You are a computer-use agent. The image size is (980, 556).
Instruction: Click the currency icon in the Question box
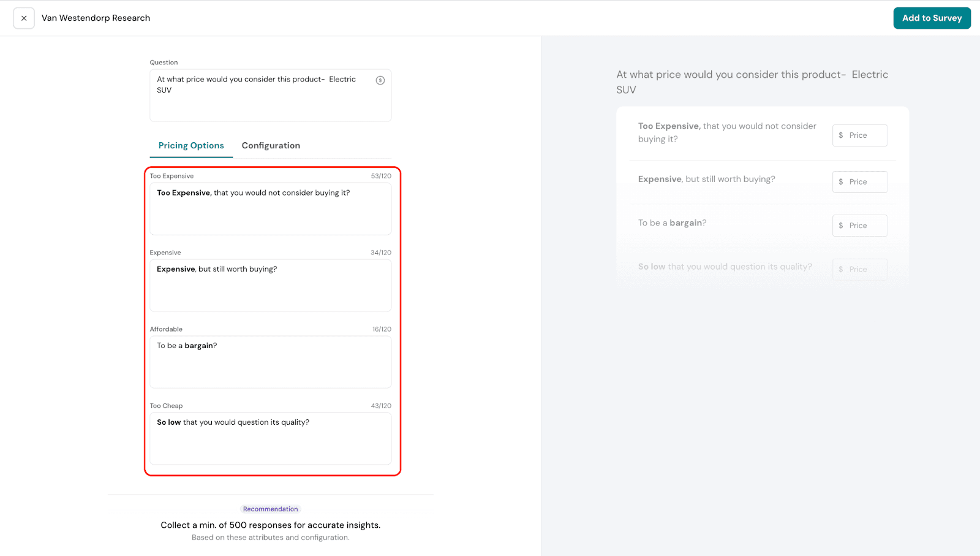tap(380, 80)
